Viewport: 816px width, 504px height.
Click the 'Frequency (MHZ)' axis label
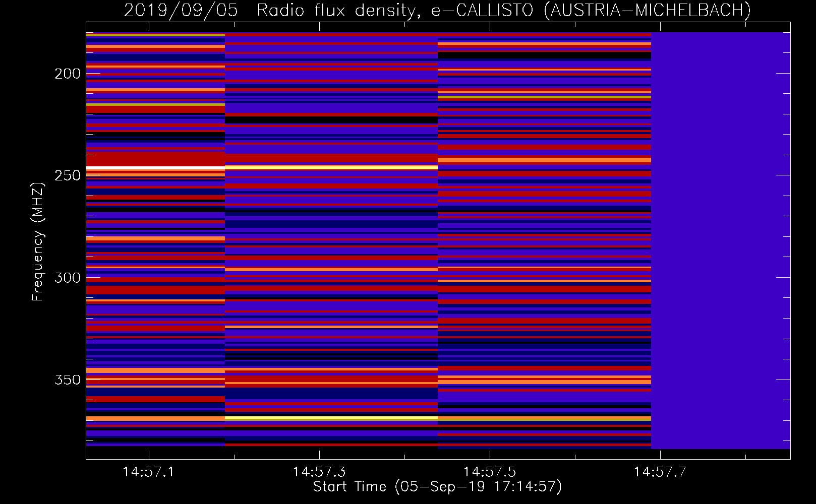pos(37,241)
